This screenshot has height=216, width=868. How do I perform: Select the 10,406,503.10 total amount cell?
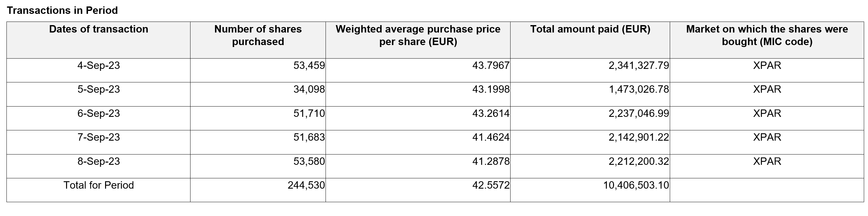[636, 185]
